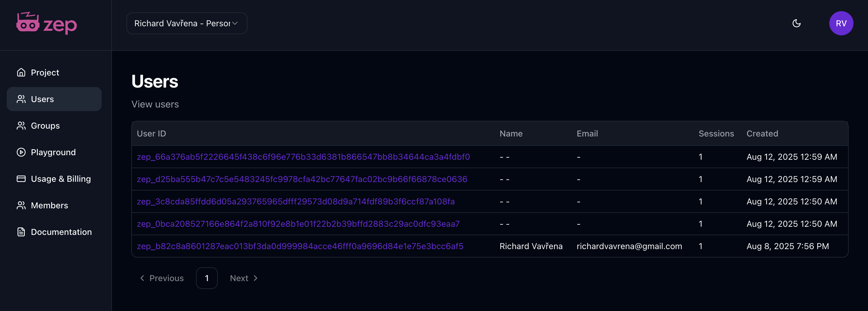Open user ID starting with zep_66a376ab
Viewport: 868px width, 311px height.
click(303, 157)
